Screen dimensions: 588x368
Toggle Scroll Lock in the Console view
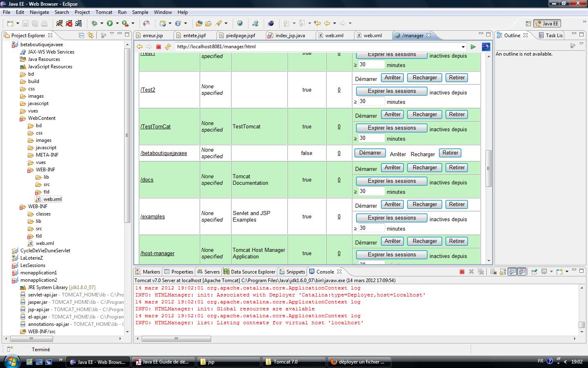(x=502, y=272)
